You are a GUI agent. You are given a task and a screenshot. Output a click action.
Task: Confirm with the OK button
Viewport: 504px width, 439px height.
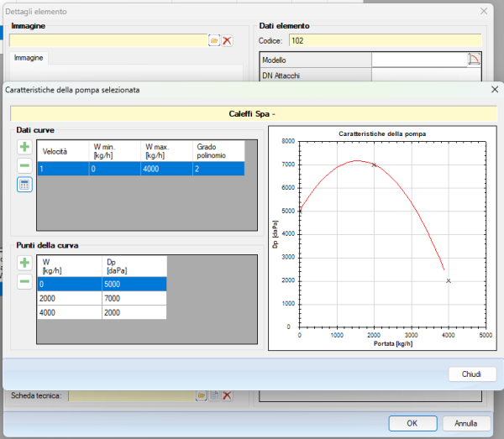[412, 423]
